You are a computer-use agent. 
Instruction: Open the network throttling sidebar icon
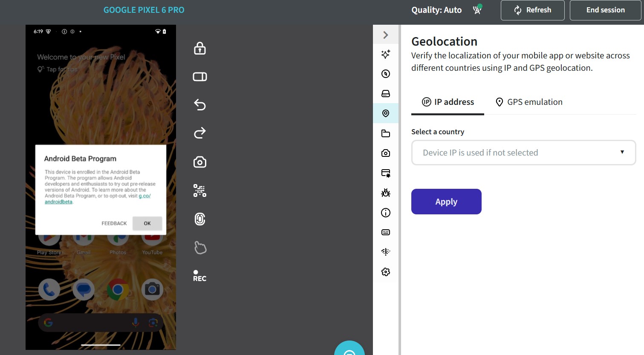pos(386,252)
